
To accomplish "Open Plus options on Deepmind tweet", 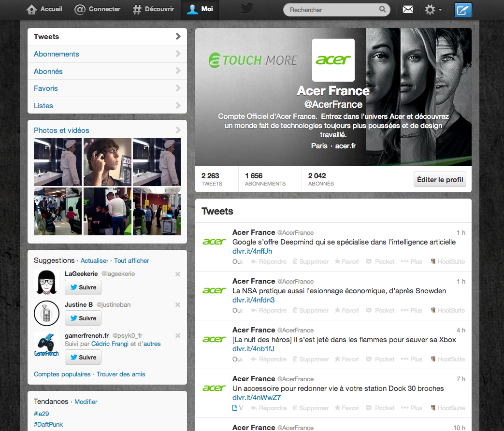I will click(x=412, y=261).
